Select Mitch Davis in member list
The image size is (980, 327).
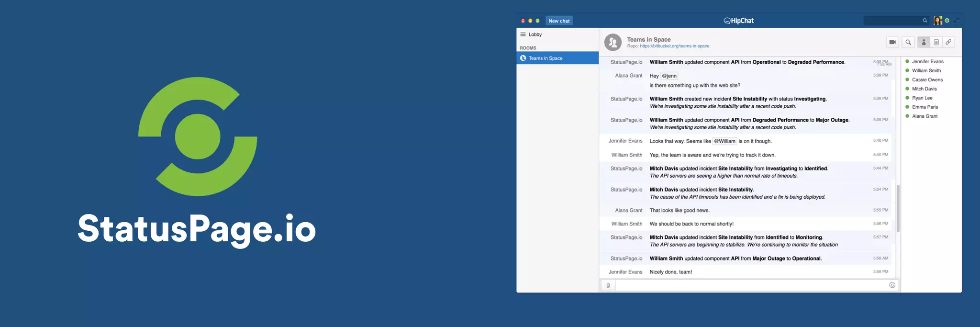(x=924, y=89)
